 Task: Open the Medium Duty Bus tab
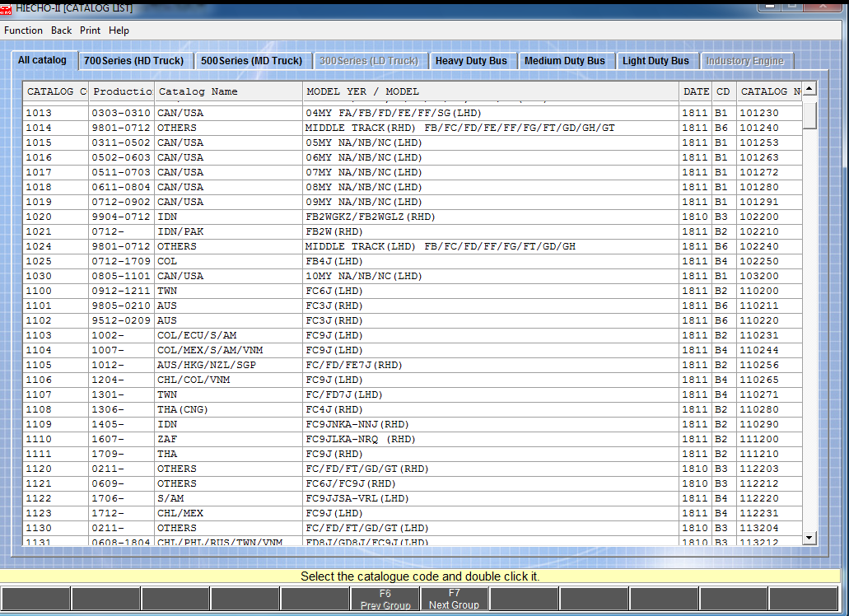click(x=564, y=61)
